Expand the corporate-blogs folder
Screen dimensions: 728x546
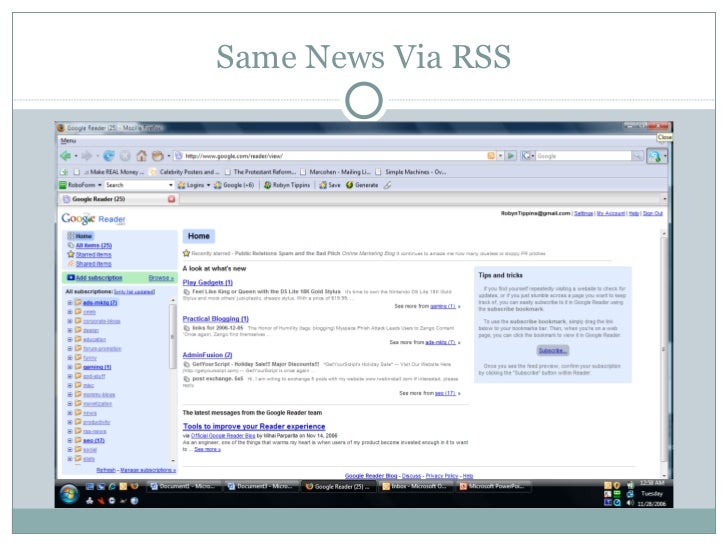point(70,321)
